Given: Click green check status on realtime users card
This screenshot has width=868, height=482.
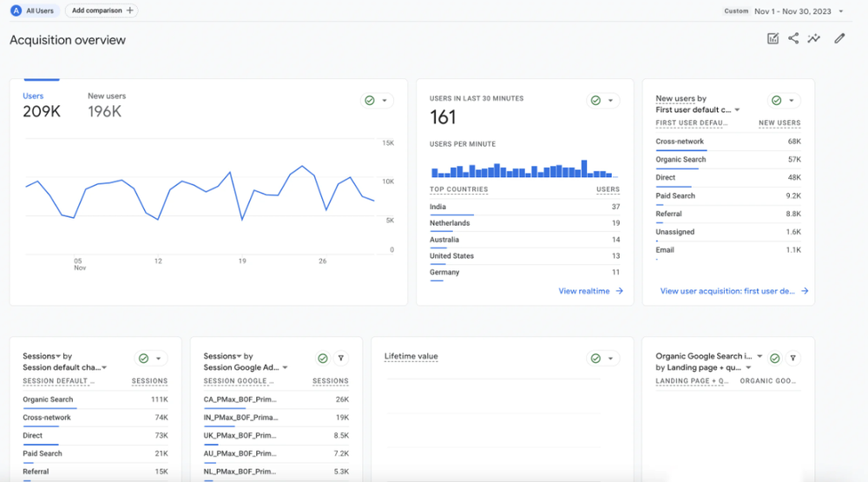Looking at the screenshot, I should [595, 100].
